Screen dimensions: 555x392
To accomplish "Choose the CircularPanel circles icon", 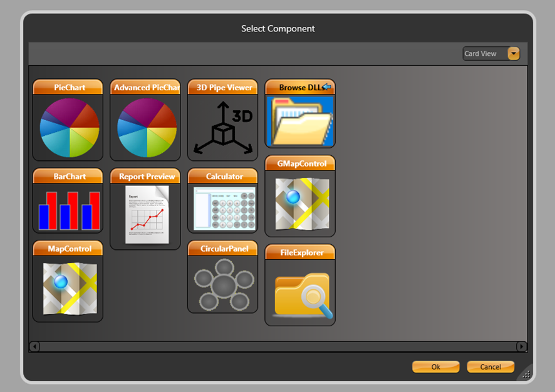I will tap(223, 286).
